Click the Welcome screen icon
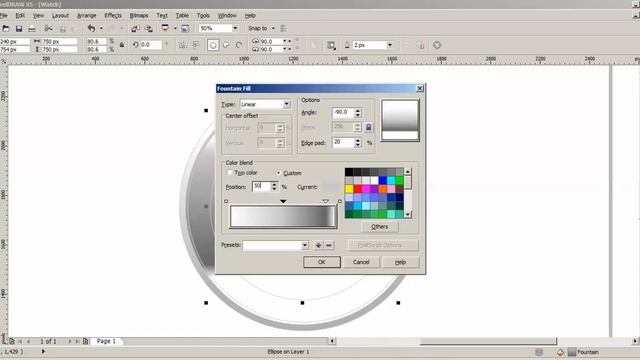The image size is (640, 360). pyautogui.click(x=185, y=29)
